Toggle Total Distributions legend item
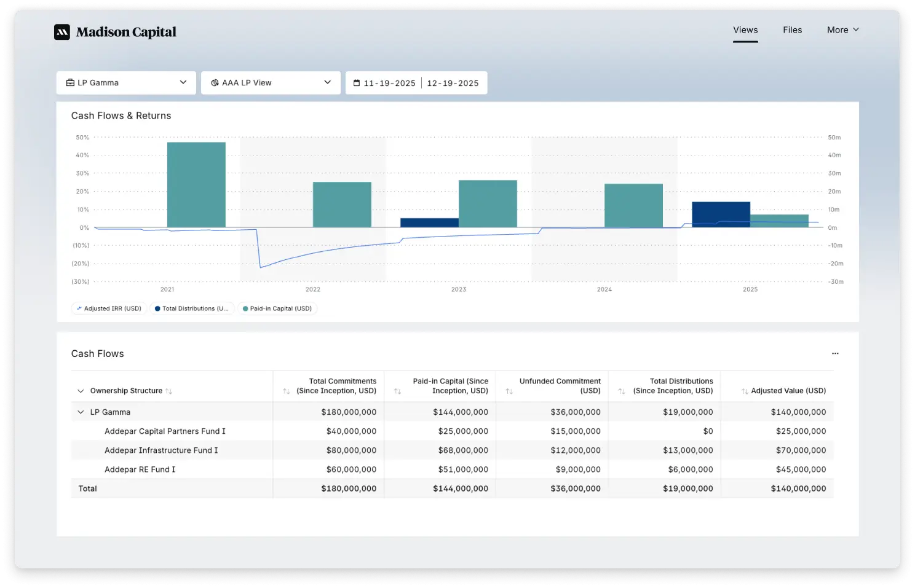Image resolution: width=915 pixels, height=588 pixels. (192, 308)
